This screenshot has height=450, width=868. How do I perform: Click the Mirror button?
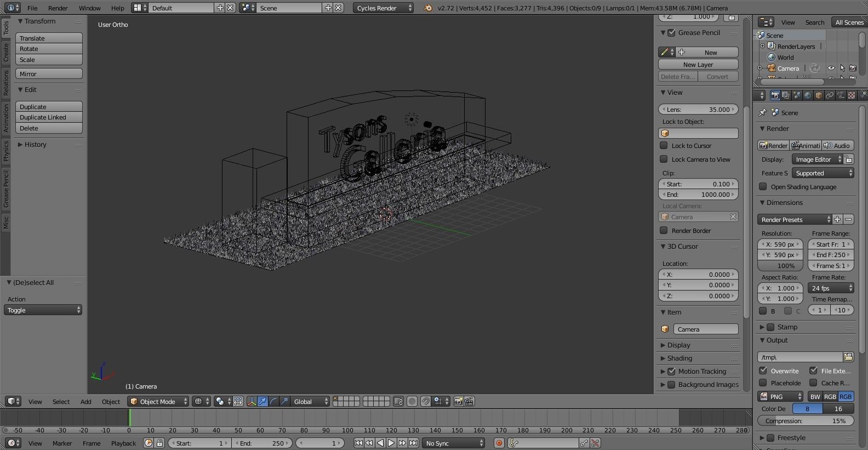pyautogui.click(x=49, y=73)
